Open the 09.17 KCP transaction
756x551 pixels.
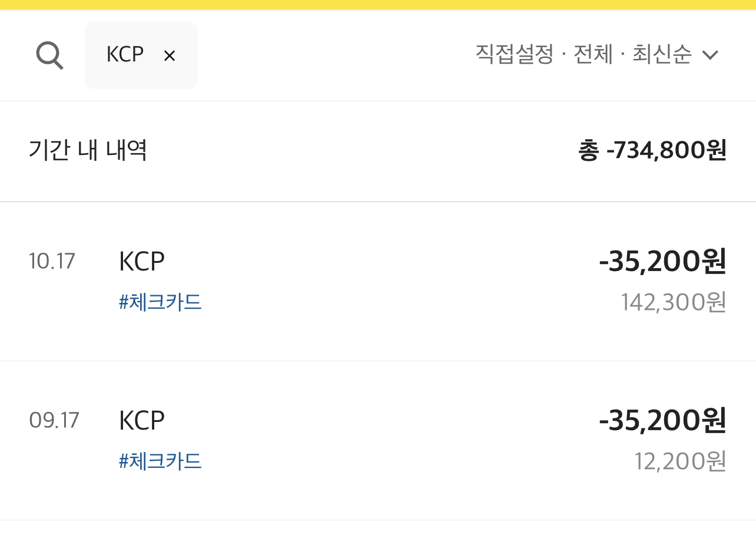point(378,441)
